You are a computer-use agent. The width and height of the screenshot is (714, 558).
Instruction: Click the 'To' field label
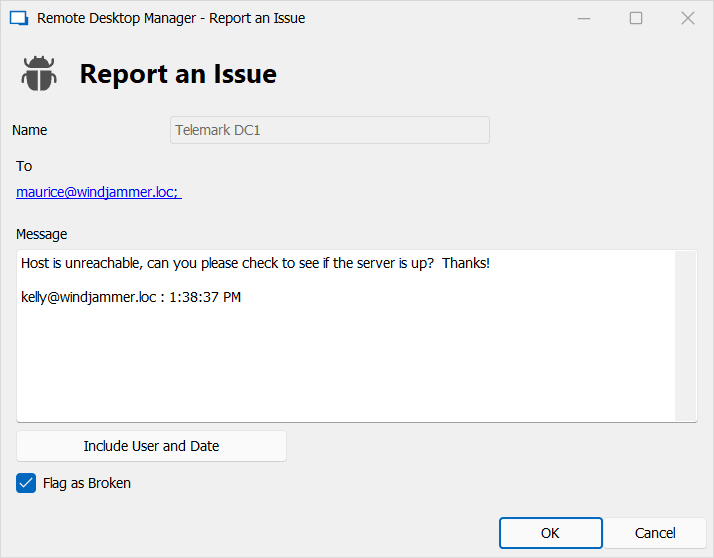pyautogui.click(x=24, y=166)
